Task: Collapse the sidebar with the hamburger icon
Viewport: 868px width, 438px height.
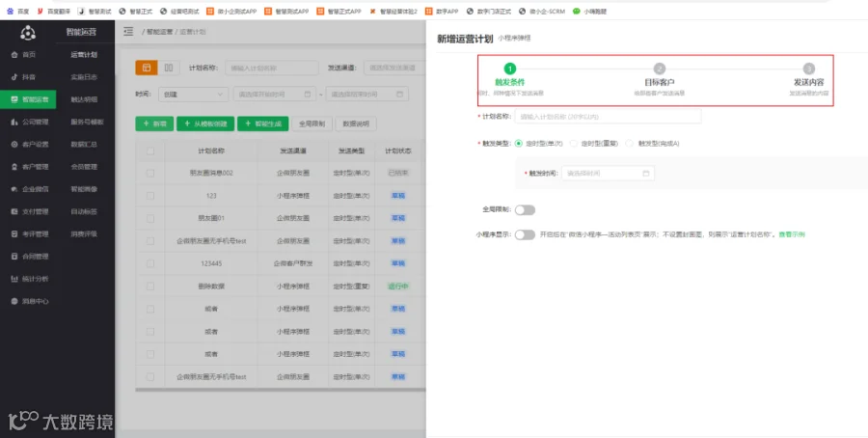Action: click(128, 32)
